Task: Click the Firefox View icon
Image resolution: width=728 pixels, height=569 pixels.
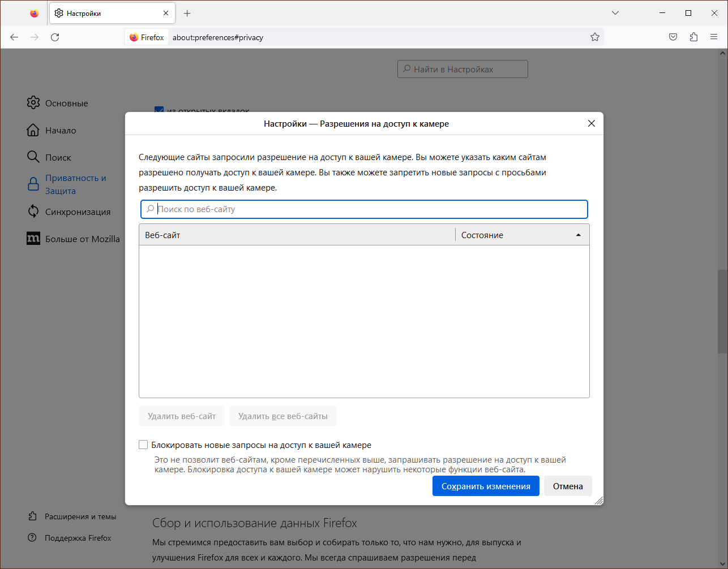Action: (x=35, y=13)
